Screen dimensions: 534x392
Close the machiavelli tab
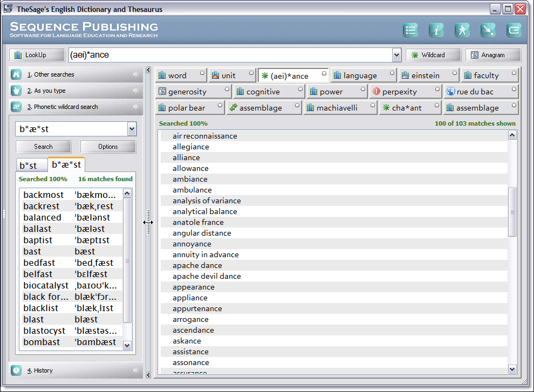point(373,106)
